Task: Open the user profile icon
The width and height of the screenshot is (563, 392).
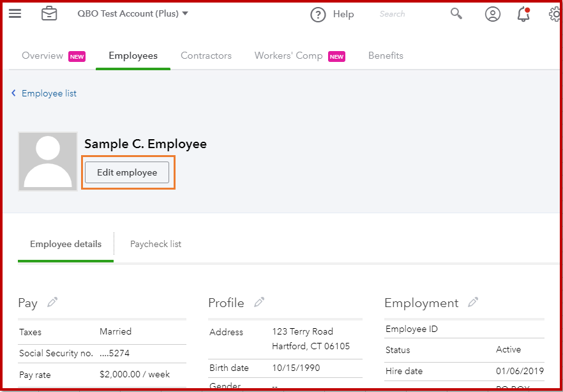Action: coord(492,14)
